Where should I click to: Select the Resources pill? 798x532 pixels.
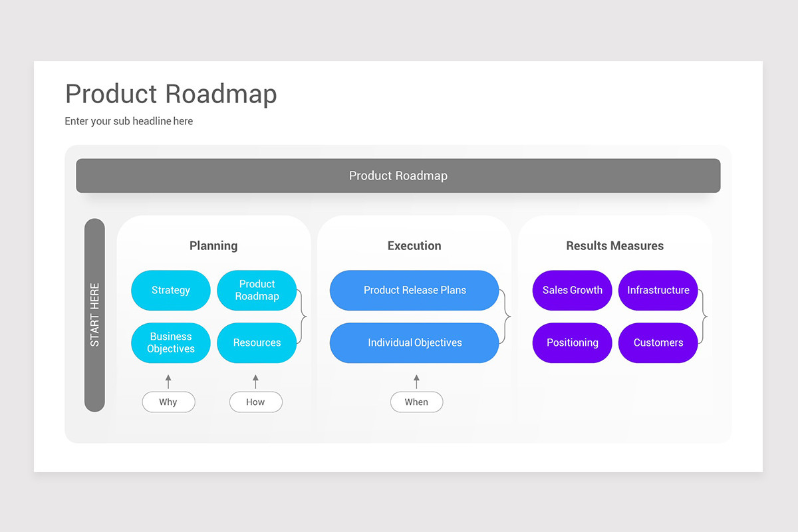(x=257, y=342)
